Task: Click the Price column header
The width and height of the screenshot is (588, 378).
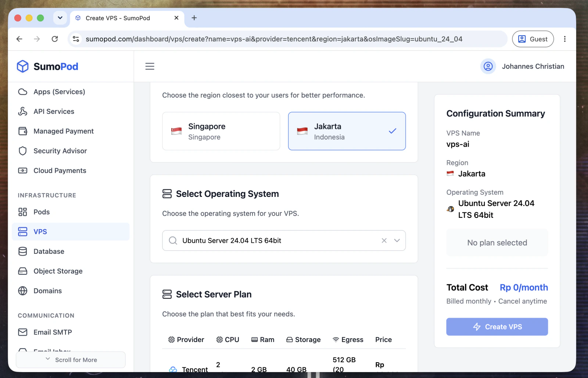Action: pyautogui.click(x=383, y=340)
